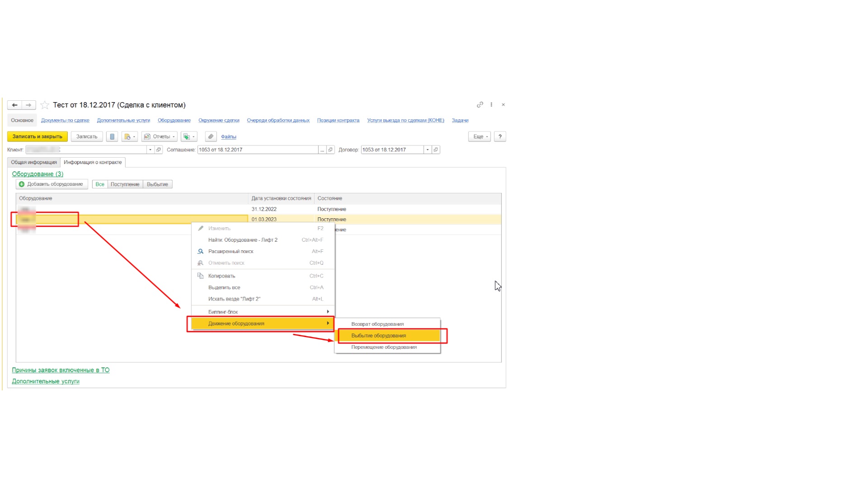Viewport: 868px width, 488px height.
Task: Open Услуги выезда по сделкам (КОНЕ)
Action: click(406, 121)
